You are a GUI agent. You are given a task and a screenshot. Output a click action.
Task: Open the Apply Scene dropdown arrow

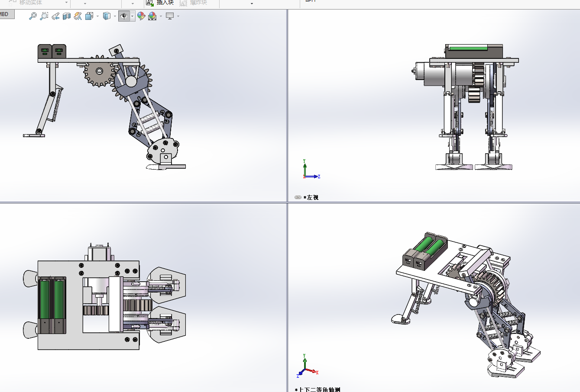coord(161,16)
